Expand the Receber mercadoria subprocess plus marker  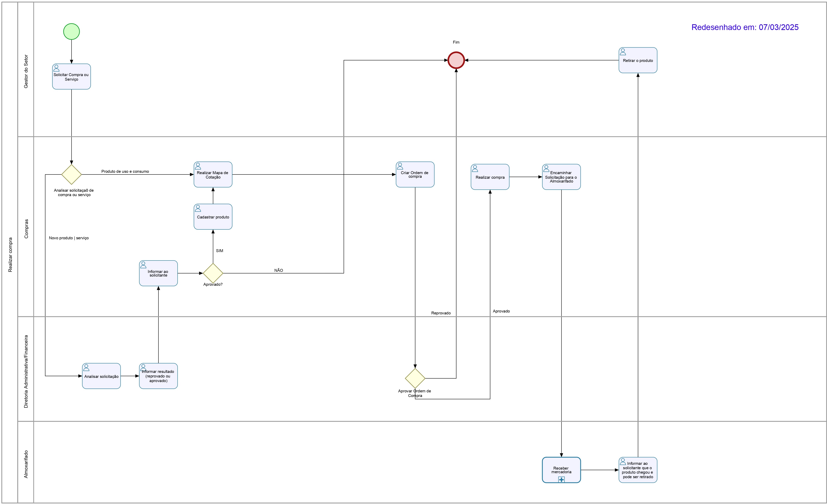tap(561, 480)
